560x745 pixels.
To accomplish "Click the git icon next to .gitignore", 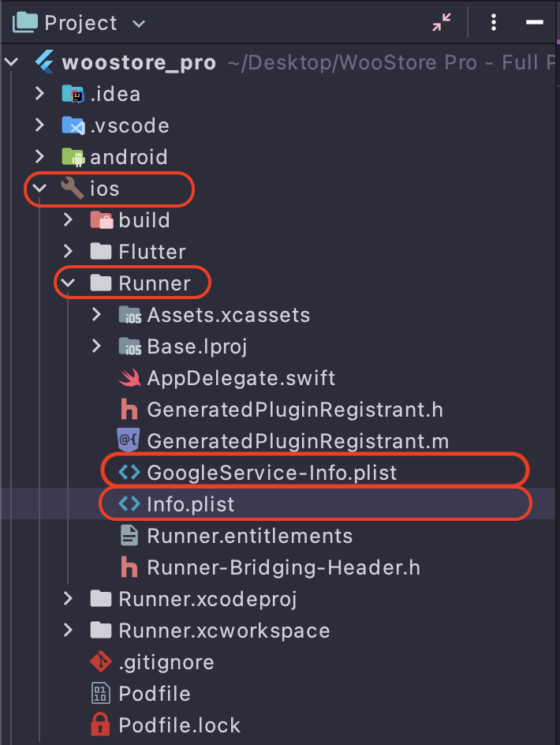I will click(100, 662).
